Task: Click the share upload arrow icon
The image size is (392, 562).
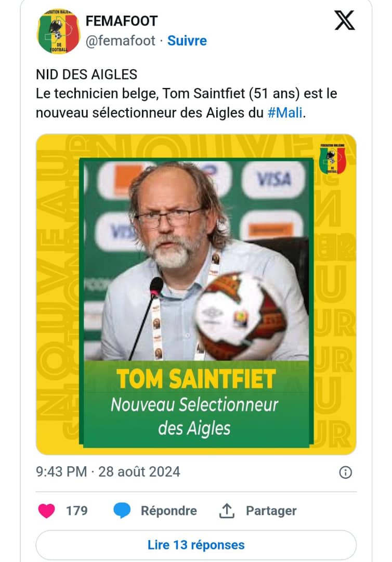Action: pos(227,511)
